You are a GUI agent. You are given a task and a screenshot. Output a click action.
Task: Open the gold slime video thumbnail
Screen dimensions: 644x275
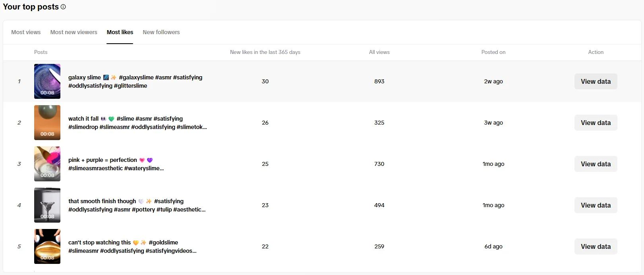47,246
